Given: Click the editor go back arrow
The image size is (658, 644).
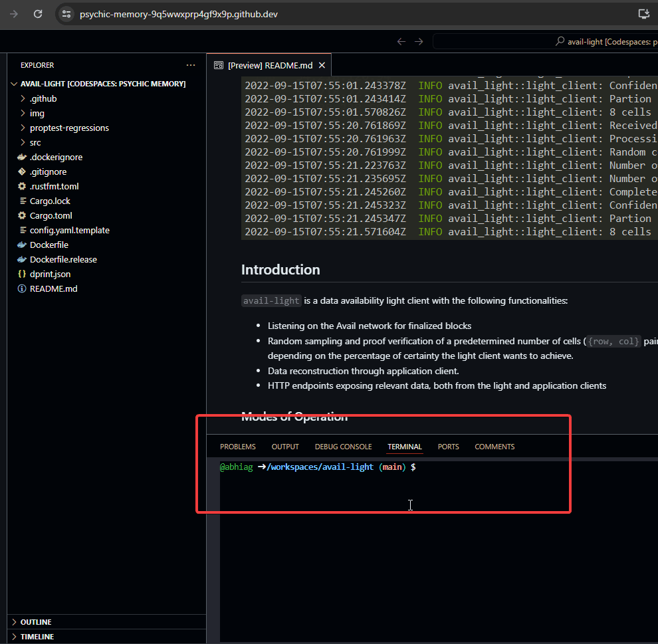Looking at the screenshot, I should point(401,42).
